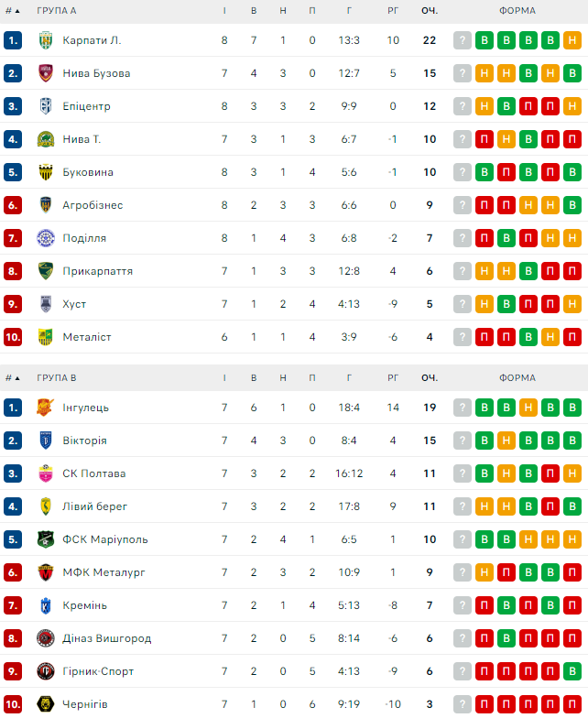Sort Група A by ОЧ. points column
Viewport: 588px width, 718px height.
430,11
